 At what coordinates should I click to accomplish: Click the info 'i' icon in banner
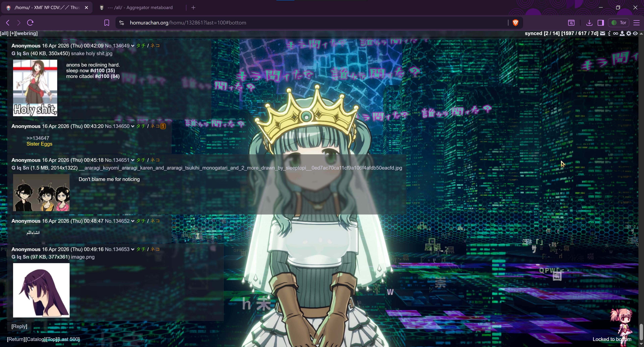coord(609,34)
